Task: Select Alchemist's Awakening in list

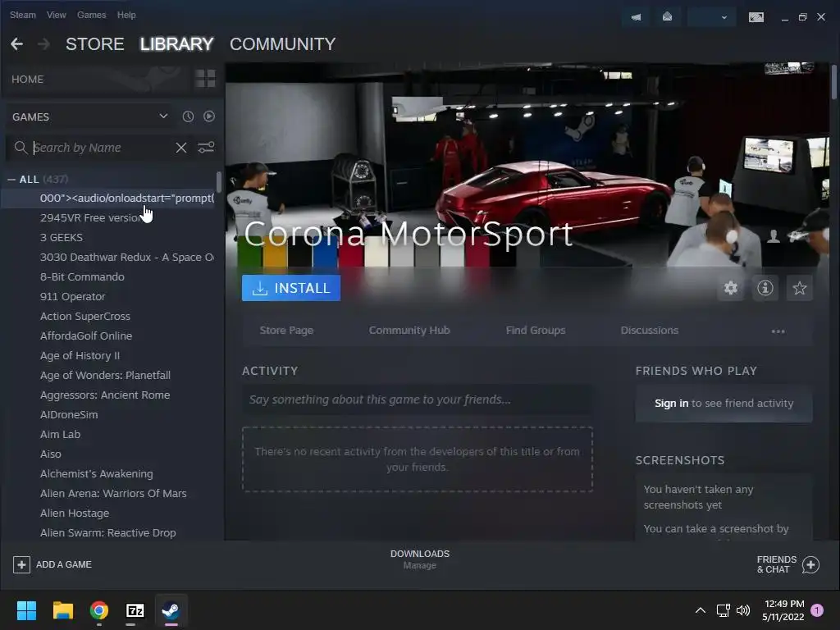Action: pyautogui.click(x=97, y=473)
